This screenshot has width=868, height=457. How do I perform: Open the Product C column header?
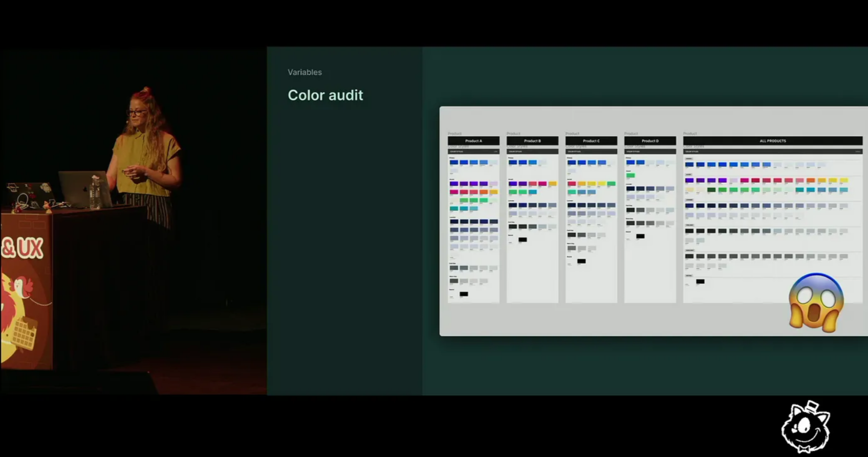click(591, 141)
